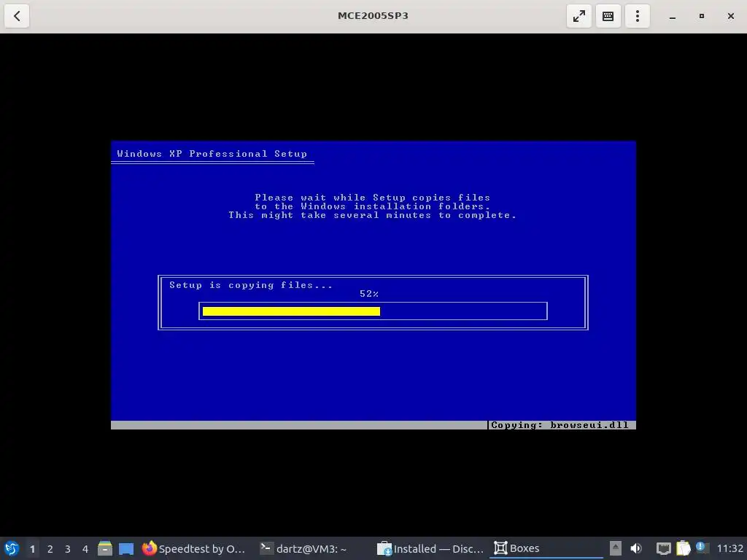
Task: Switch to the dartz@VM3 terminal window
Action: (303, 548)
